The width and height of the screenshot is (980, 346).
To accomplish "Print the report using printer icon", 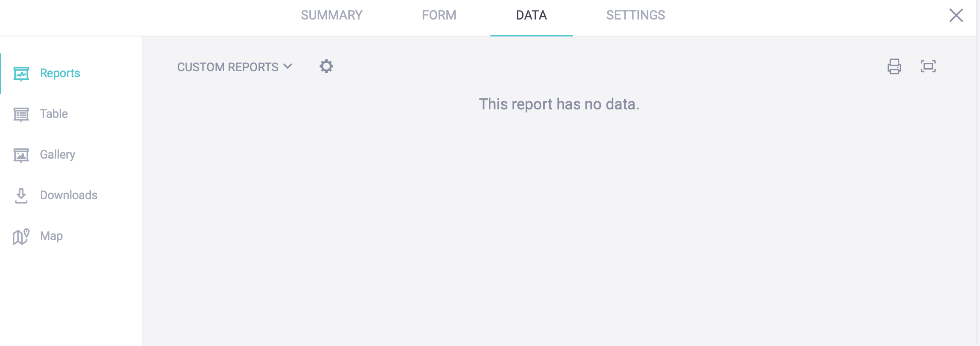I will pos(894,67).
